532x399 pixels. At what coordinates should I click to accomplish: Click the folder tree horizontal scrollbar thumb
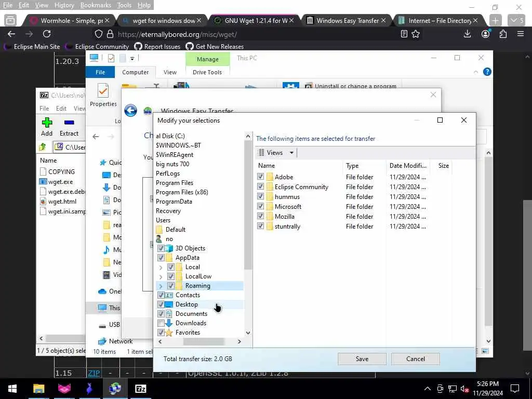pyautogui.click(x=204, y=342)
